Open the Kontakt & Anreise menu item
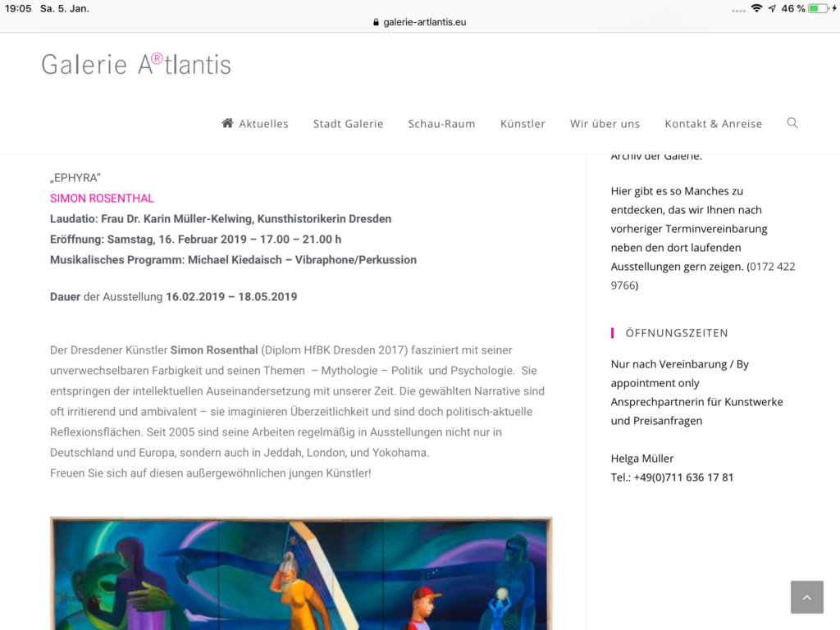This screenshot has width=840, height=630. (713, 124)
